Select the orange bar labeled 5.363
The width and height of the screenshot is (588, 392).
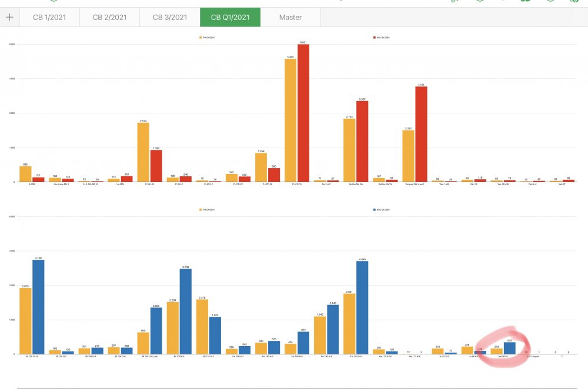290,120
